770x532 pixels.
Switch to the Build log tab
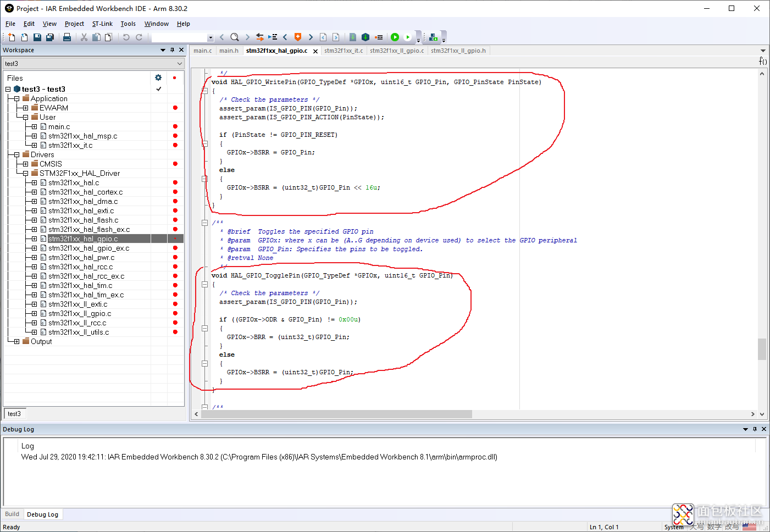click(x=12, y=514)
